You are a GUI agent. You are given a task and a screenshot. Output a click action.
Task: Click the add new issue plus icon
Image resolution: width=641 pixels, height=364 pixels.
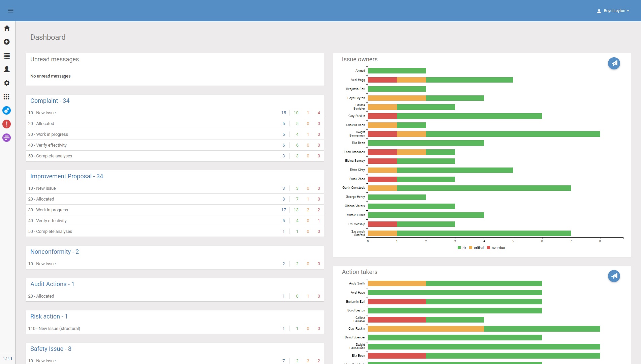tap(7, 42)
